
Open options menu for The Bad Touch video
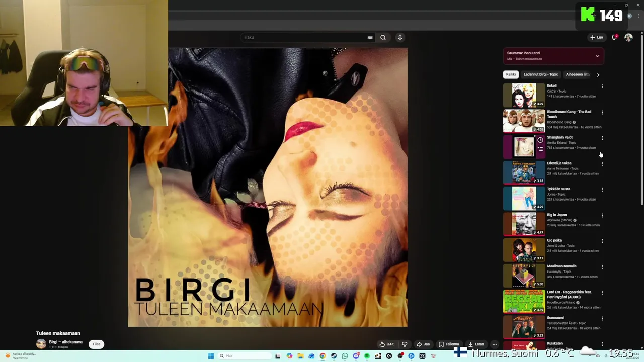[x=602, y=112]
